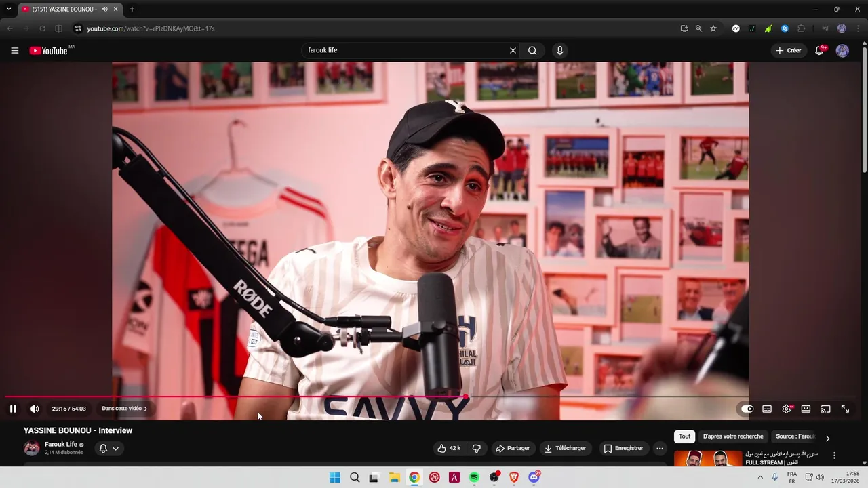Dislike the video
Viewport: 868px width, 488px height.
point(476,448)
